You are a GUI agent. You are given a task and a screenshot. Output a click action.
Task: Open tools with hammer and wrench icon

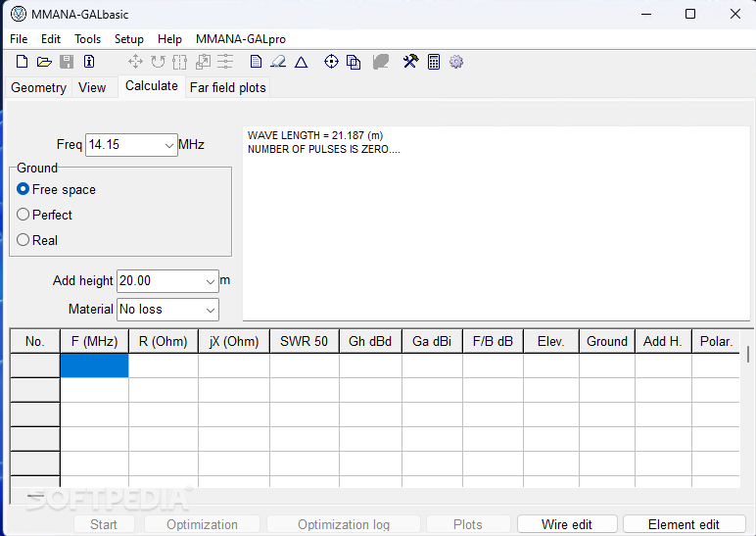click(x=410, y=62)
